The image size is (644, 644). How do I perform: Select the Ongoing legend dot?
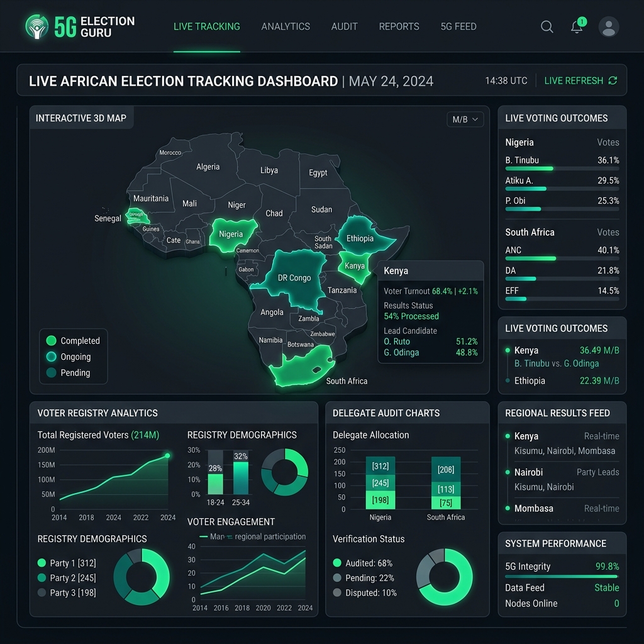[52, 357]
